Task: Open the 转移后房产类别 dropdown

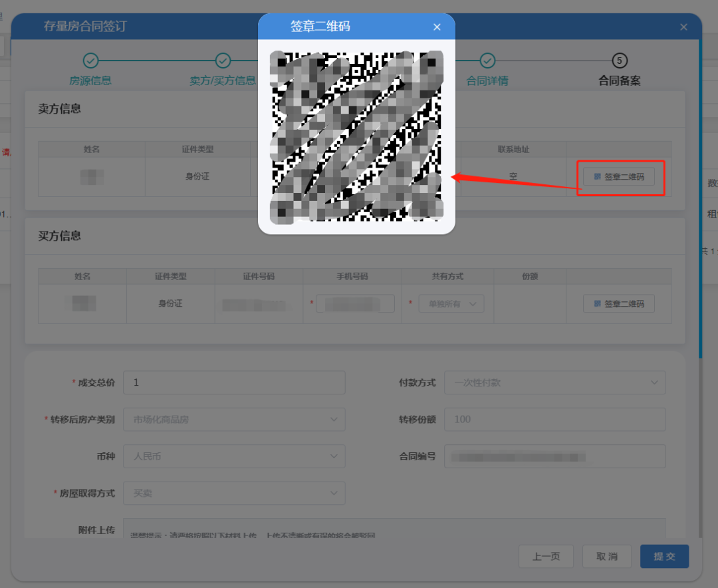Action: [234, 419]
